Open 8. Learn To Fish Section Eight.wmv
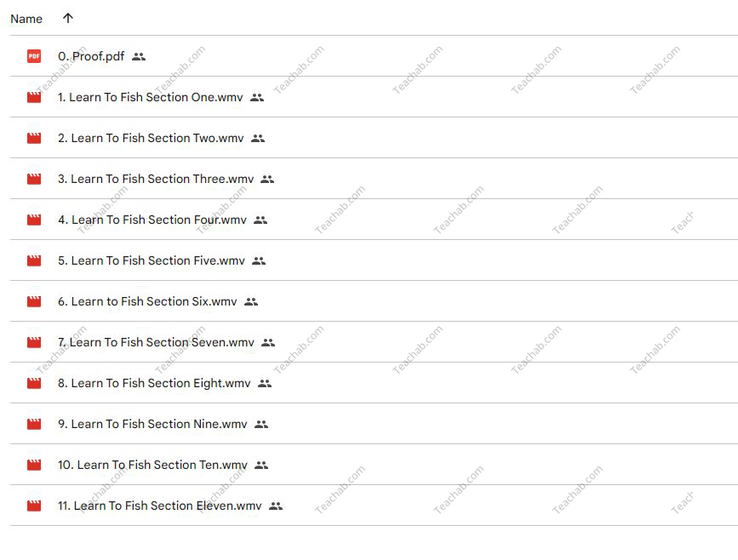This screenshot has height=560, width=738. click(x=154, y=383)
